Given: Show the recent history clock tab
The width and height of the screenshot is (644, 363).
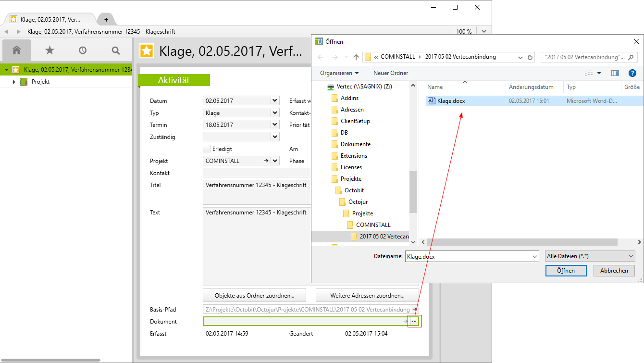Looking at the screenshot, I should coord(83,50).
